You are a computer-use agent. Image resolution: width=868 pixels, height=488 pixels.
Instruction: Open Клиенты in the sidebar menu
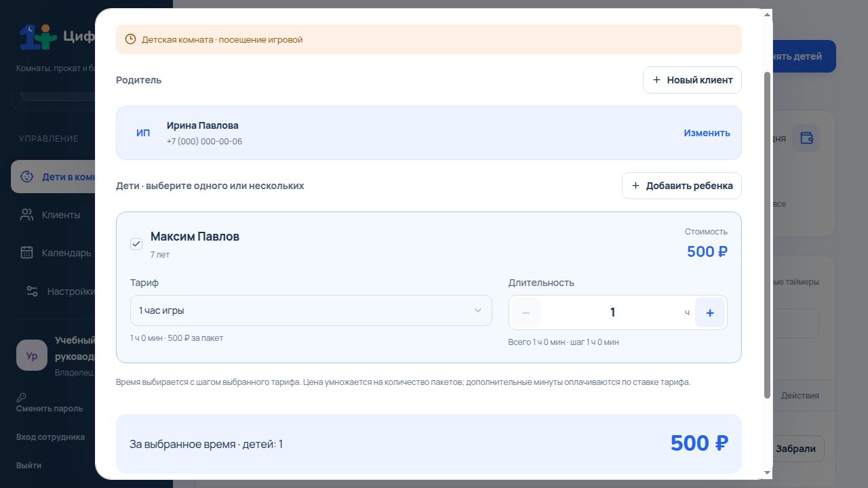[x=53, y=215]
